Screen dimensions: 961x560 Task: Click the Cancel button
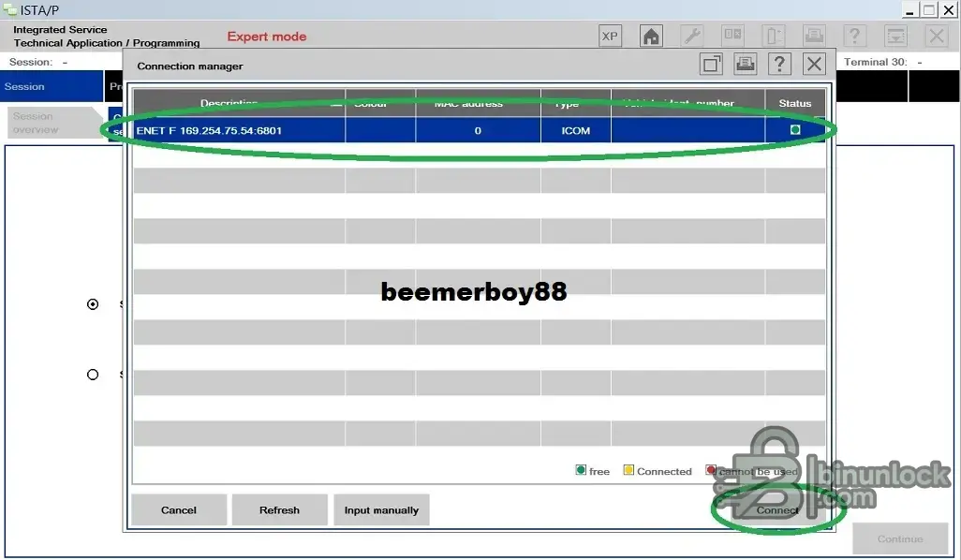pyautogui.click(x=179, y=509)
